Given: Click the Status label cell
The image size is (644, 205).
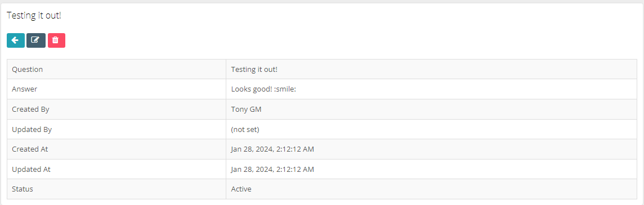Looking at the screenshot, I should 116,189.
